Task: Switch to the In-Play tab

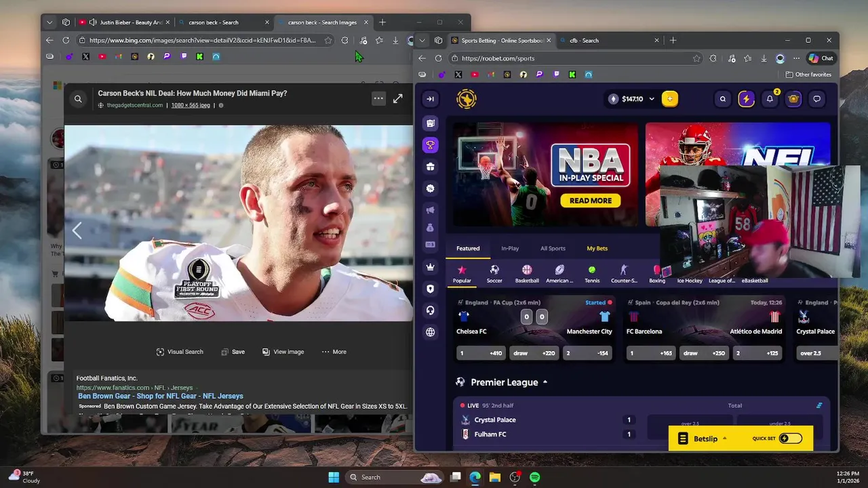Action: click(510, 248)
